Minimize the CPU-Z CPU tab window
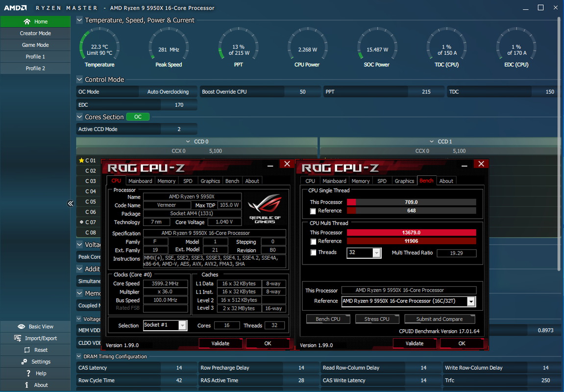This screenshot has height=392, width=564. click(270, 166)
